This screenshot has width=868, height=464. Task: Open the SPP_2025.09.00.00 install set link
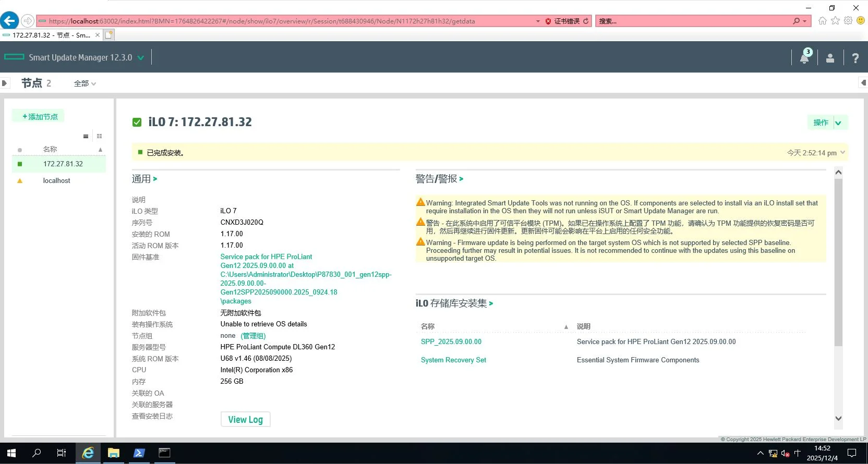point(451,342)
